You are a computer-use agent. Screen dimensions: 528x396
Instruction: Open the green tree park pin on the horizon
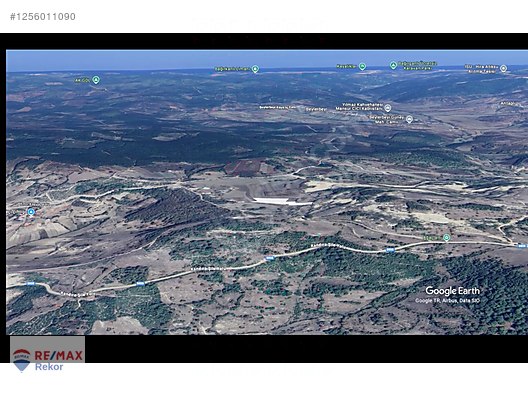pos(393,65)
